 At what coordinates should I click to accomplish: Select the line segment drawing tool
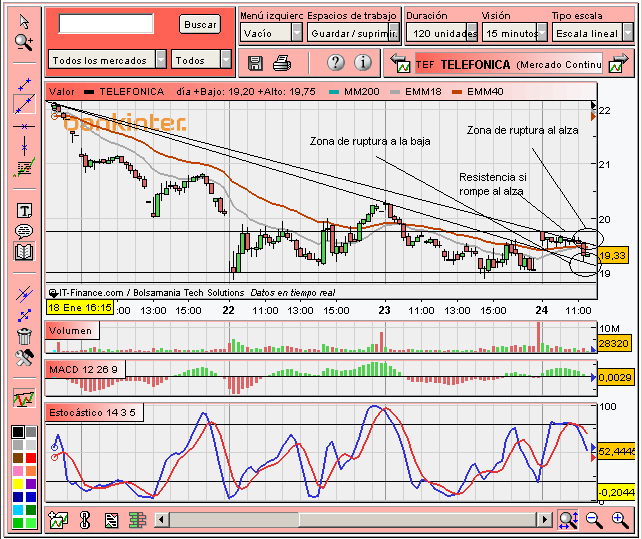point(25,84)
